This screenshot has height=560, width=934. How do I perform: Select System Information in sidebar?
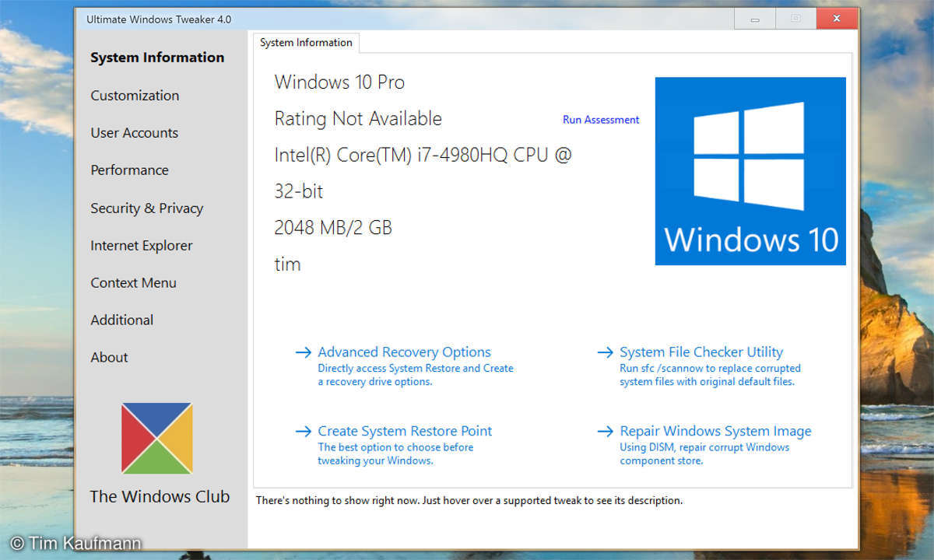157,58
